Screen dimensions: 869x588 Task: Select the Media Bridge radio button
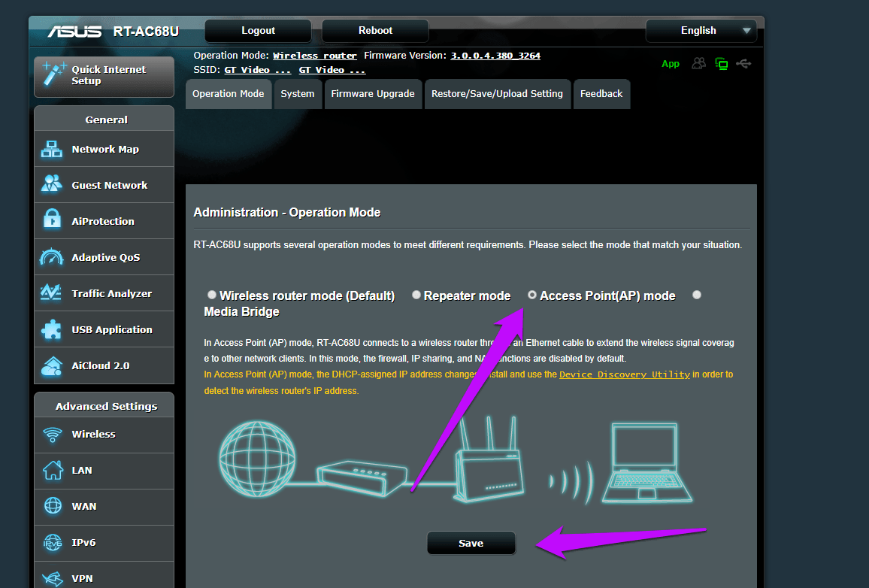coord(697,295)
